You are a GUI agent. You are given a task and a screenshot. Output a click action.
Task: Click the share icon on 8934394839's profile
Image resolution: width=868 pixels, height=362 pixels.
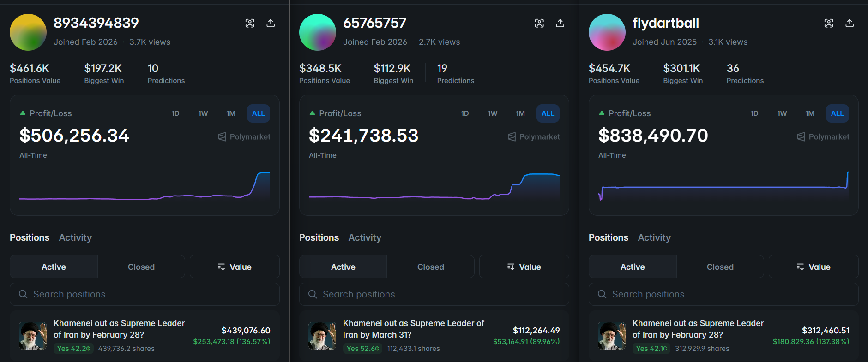pyautogui.click(x=271, y=23)
